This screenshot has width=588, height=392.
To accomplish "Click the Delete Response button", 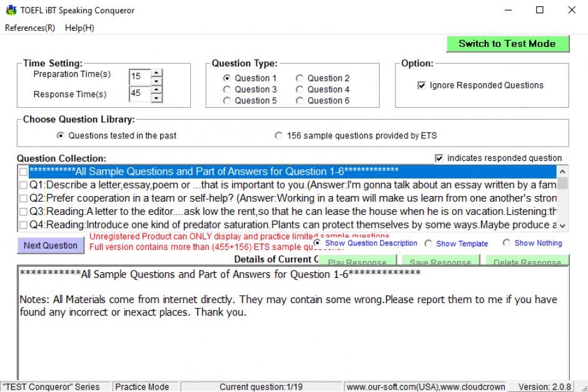I will click(527, 260).
